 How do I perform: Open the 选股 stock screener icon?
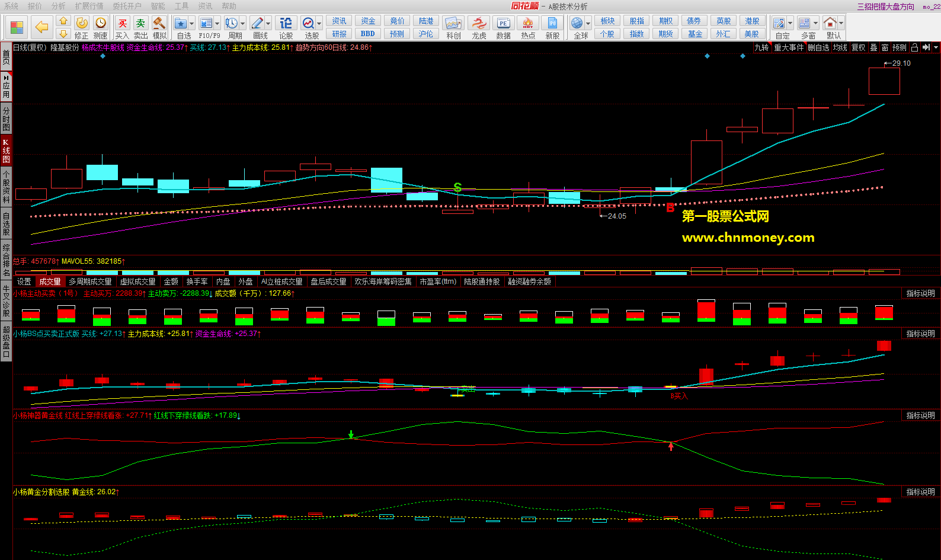[308, 23]
